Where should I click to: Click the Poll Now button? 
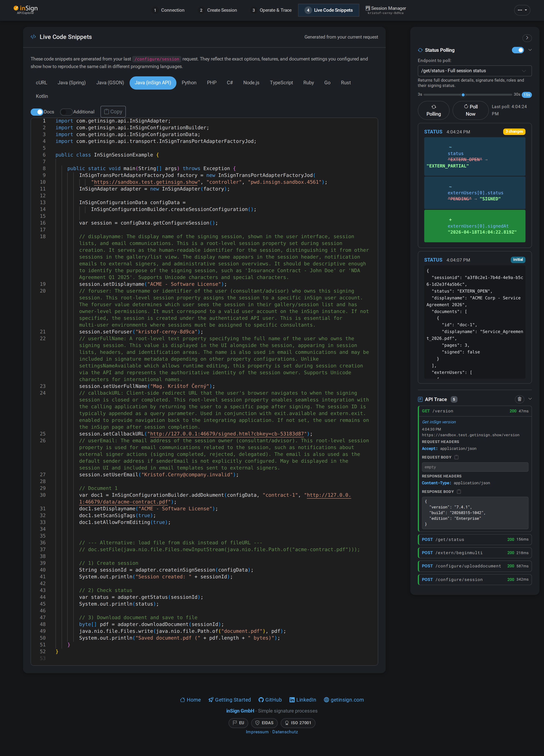coord(470,110)
